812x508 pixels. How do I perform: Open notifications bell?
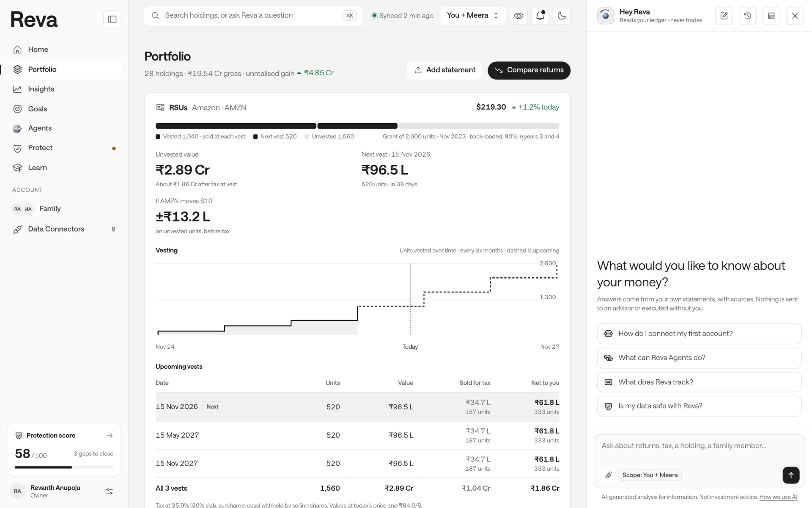(x=540, y=16)
